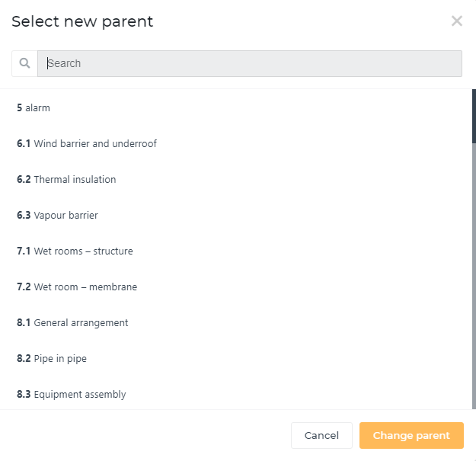476x461 pixels.
Task: Choose 6.1 Wind barrier and underroof
Action: point(235,143)
